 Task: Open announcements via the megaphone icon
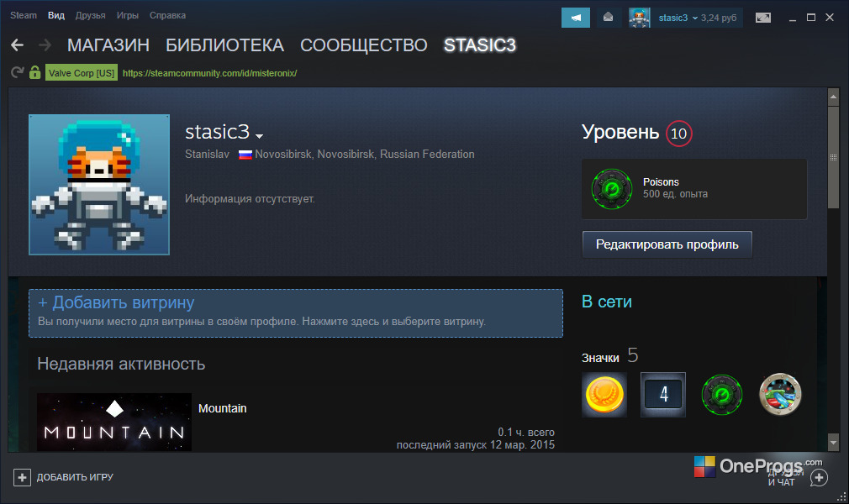click(x=576, y=18)
